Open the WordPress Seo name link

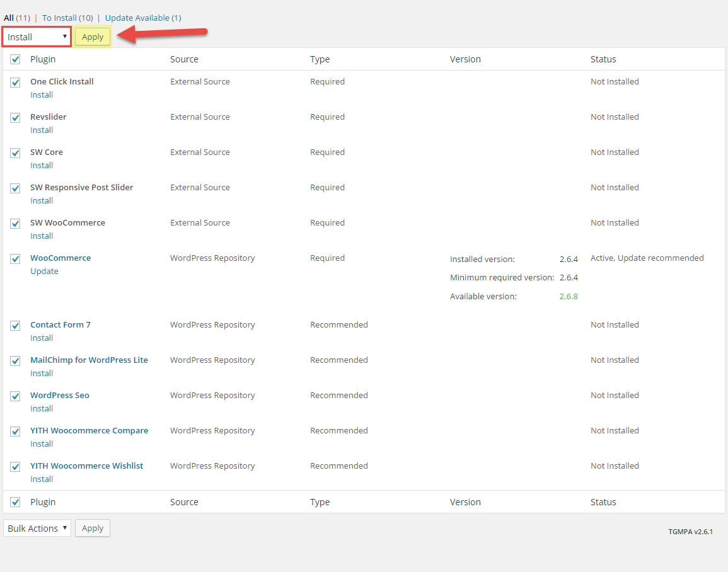(x=60, y=396)
